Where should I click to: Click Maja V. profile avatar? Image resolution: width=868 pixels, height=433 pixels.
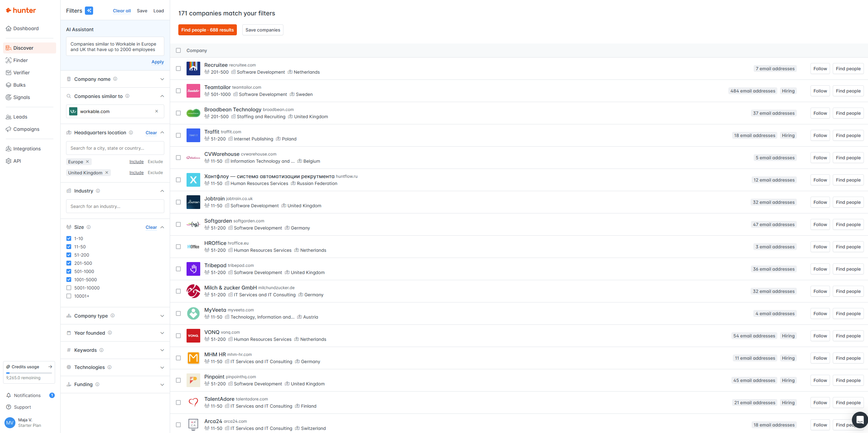point(10,422)
